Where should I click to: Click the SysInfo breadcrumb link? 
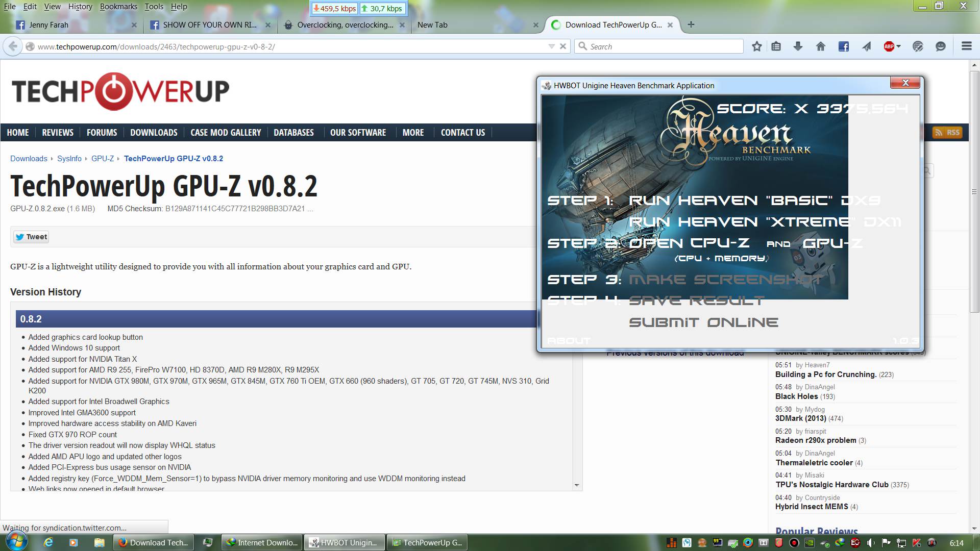[69, 159]
